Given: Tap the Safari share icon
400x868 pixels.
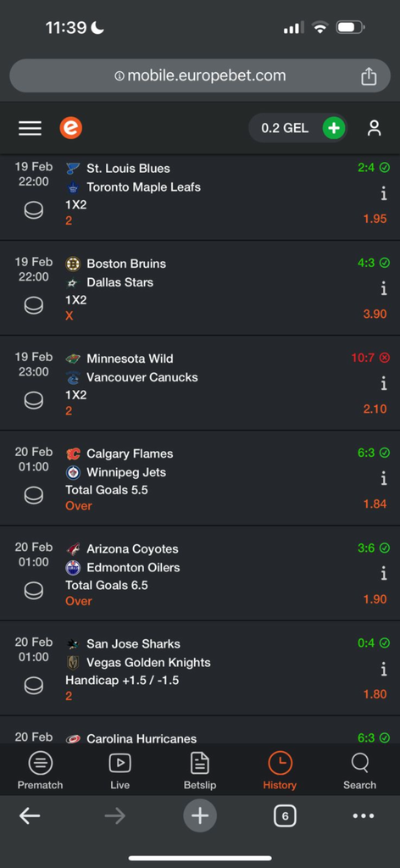Looking at the screenshot, I should 369,75.
